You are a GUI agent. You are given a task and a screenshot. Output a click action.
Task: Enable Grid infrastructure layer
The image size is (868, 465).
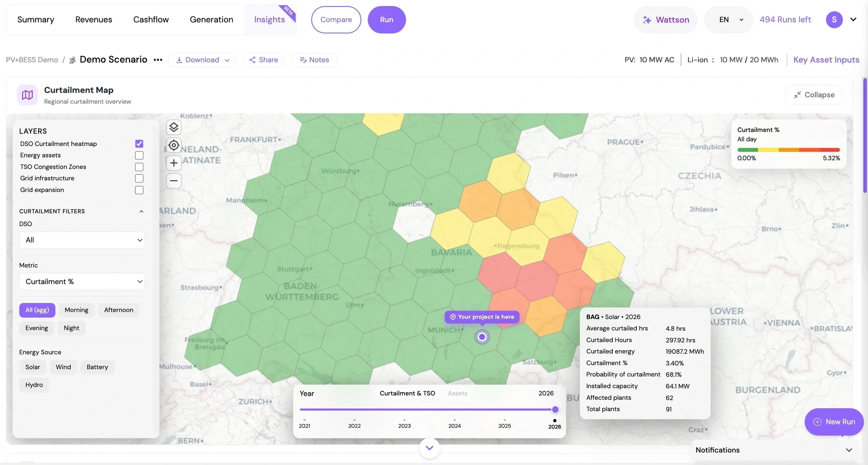click(139, 178)
